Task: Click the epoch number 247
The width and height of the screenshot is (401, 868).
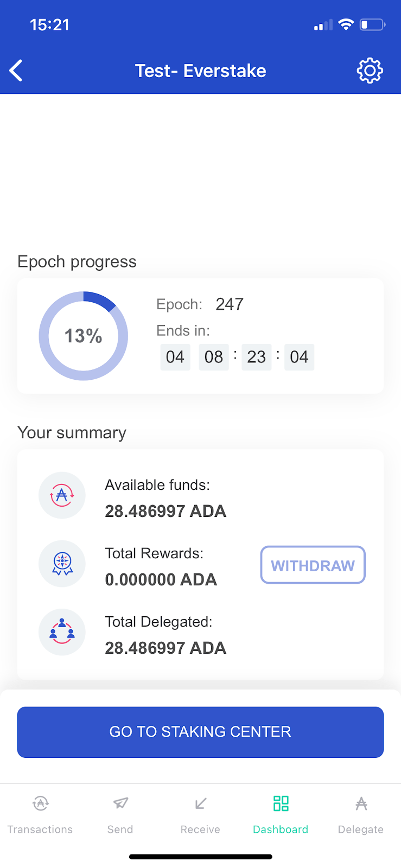Action: click(230, 304)
